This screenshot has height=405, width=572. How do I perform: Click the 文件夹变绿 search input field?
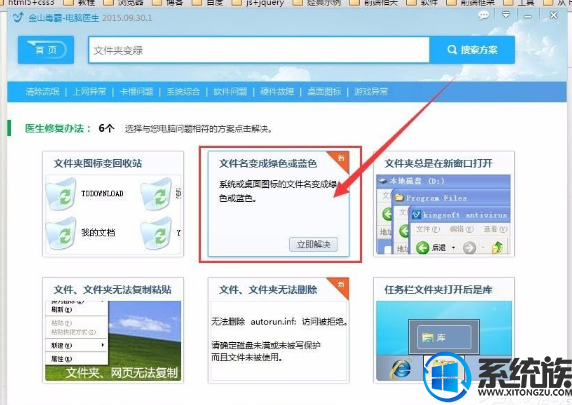(x=259, y=50)
